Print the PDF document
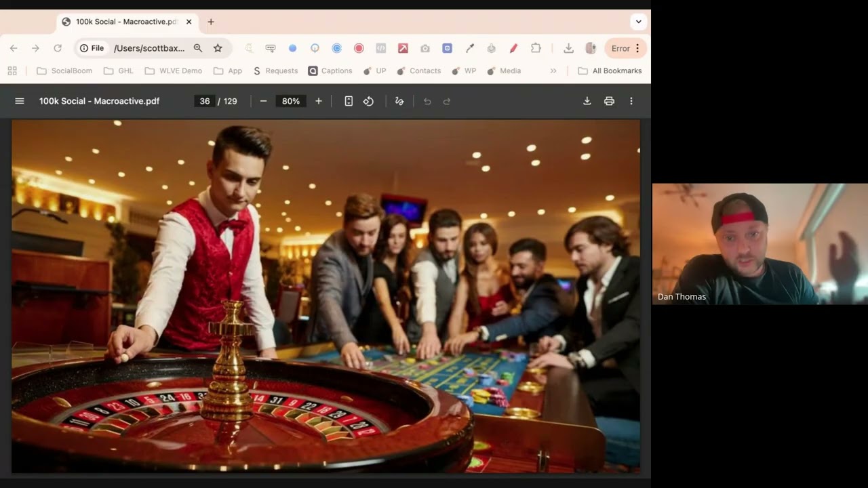Viewport: 868px width, 488px height. tap(609, 101)
